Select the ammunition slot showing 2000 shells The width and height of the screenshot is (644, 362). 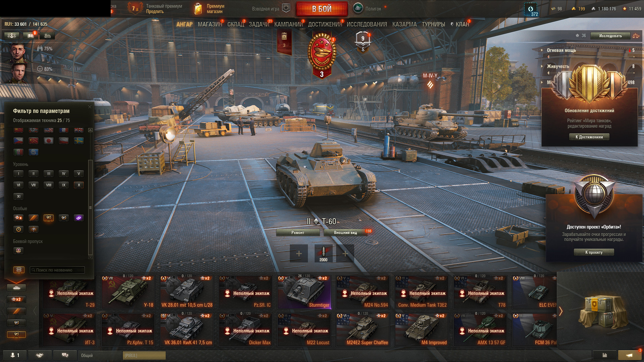(323, 253)
